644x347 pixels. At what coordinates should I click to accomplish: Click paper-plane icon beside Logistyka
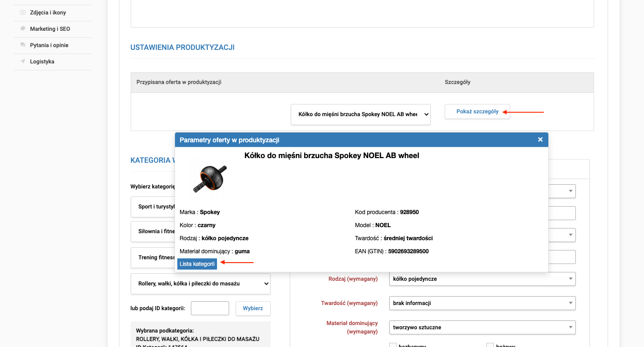[23, 62]
